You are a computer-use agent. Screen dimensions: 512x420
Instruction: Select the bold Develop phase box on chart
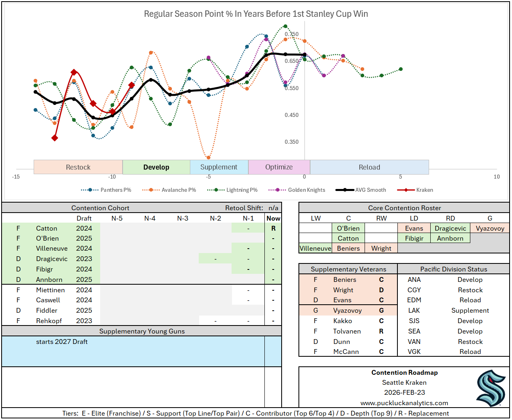156,167
